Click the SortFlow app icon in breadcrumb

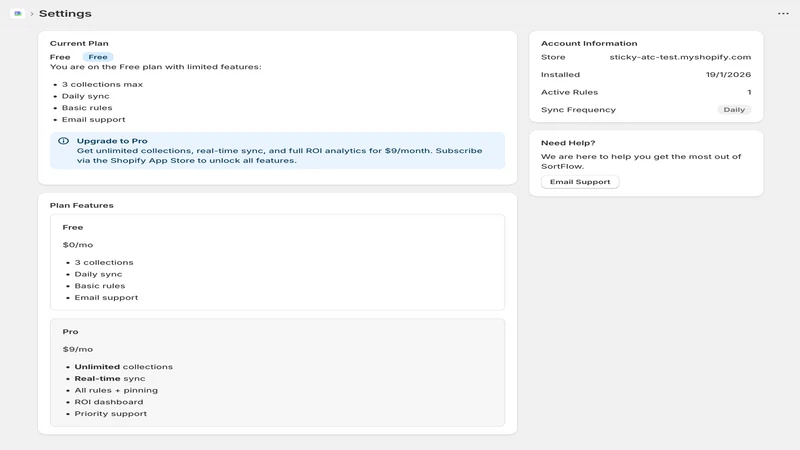(x=18, y=13)
